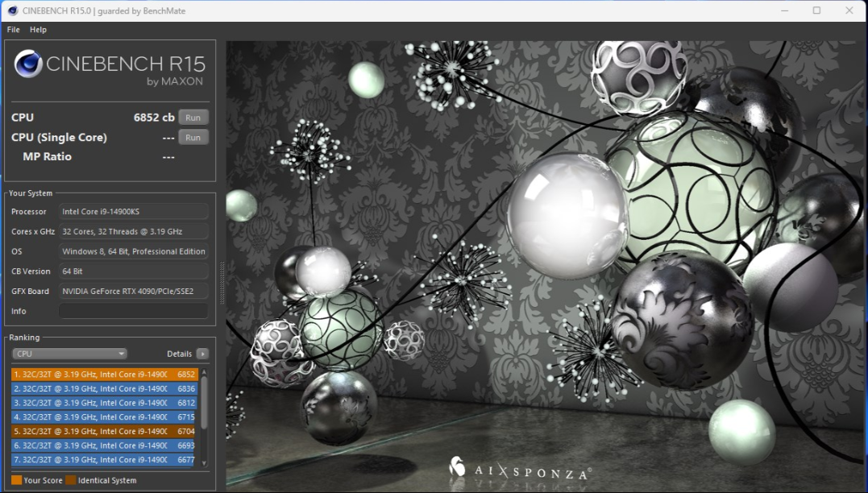
Task: Click the Cinebench logo icon in the header
Action: tap(28, 64)
